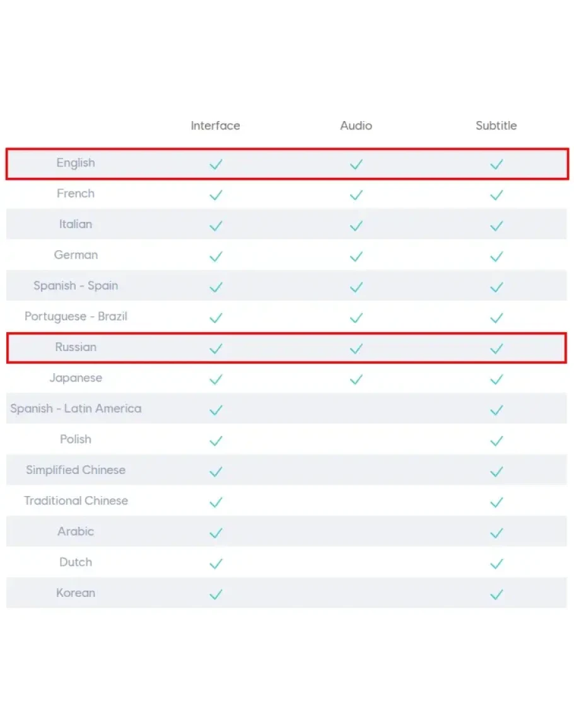Click the Arabic Subtitle checkmark
Image resolution: width=574 pixels, height=728 pixels.
[496, 533]
